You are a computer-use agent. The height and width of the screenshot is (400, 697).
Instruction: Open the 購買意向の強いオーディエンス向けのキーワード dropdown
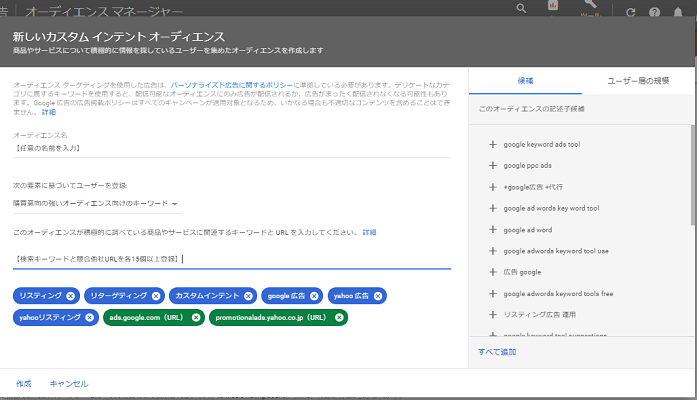pyautogui.click(x=96, y=204)
